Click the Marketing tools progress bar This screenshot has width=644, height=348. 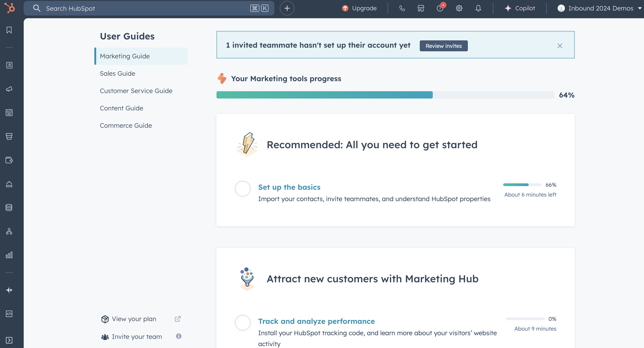click(385, 95)
